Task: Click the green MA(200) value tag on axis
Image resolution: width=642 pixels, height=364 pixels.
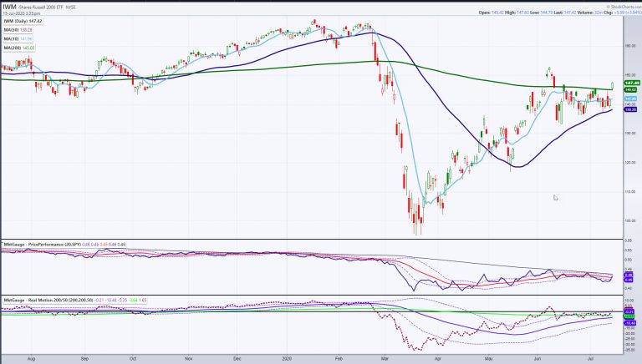Action: click(x=630, y=89)
